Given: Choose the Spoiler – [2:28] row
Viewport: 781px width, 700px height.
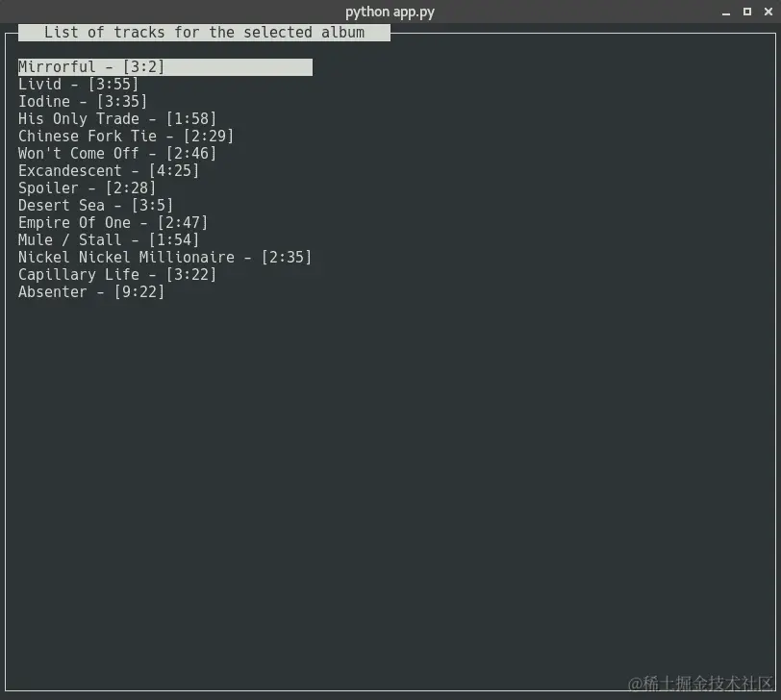Looking at the screenshot, I should pyautogui.click(x=87, y=188).
